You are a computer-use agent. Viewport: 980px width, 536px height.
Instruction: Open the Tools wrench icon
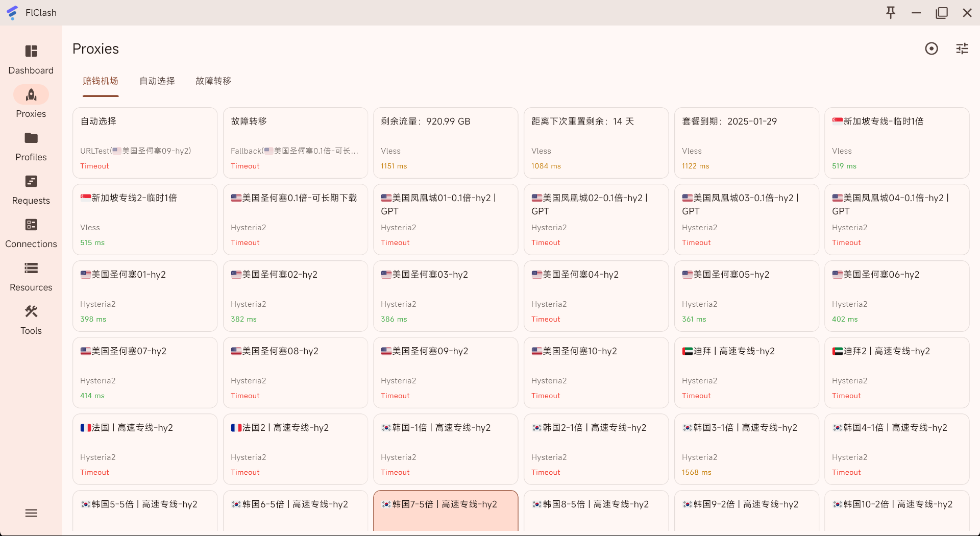[31, 311]
